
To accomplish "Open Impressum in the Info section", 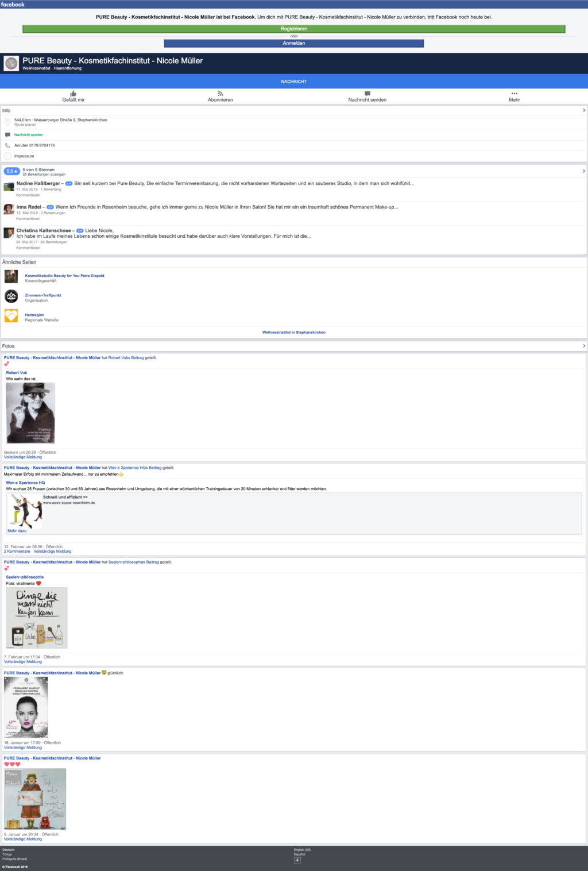I will tap(24, 156).
